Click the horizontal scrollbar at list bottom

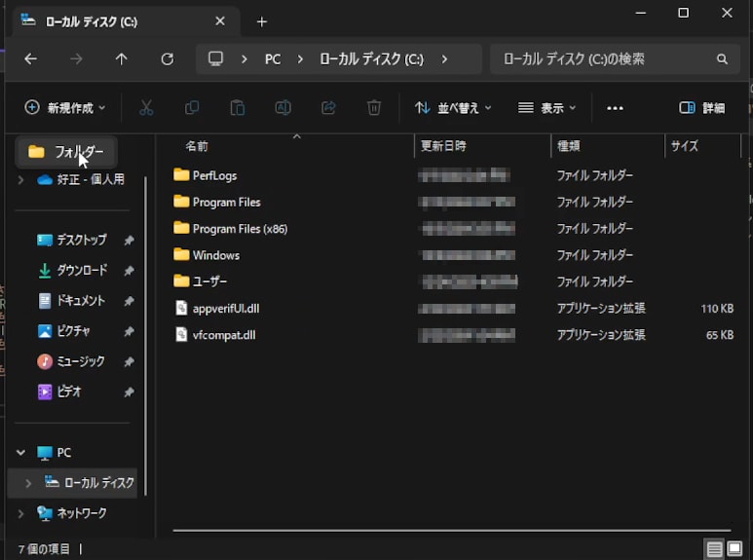click(x=452, y=531)
